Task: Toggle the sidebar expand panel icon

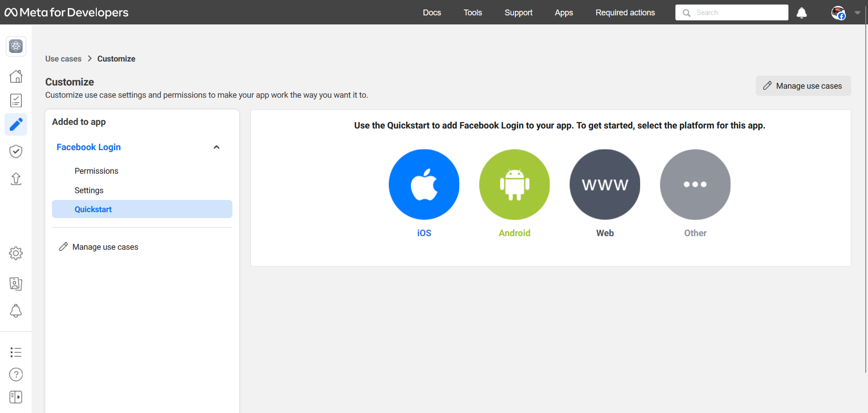Action: click(16, 397)
